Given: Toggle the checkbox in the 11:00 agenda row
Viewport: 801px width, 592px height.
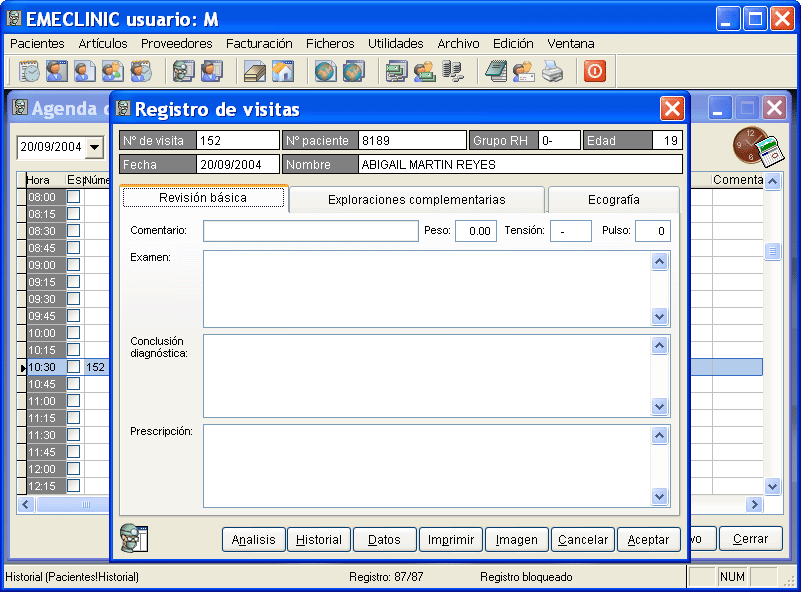Looking at the screenshot, I should (74, 400).
